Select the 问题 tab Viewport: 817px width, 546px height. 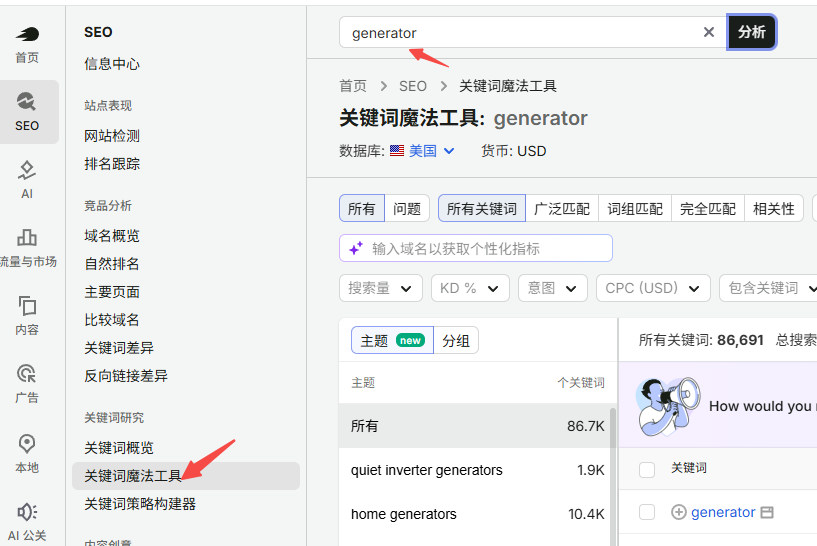coord(407,208)
